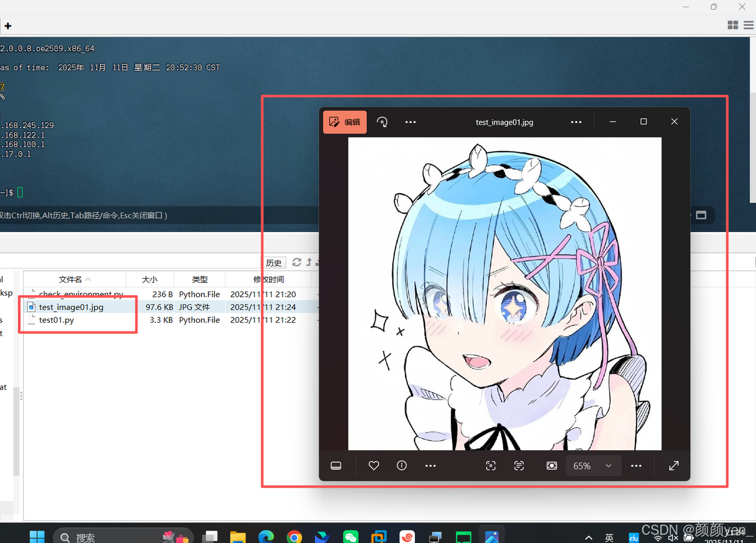This screenshot has width=756, height=543.
Task: Open more options beside the zoom control
Action: point(636,466)
